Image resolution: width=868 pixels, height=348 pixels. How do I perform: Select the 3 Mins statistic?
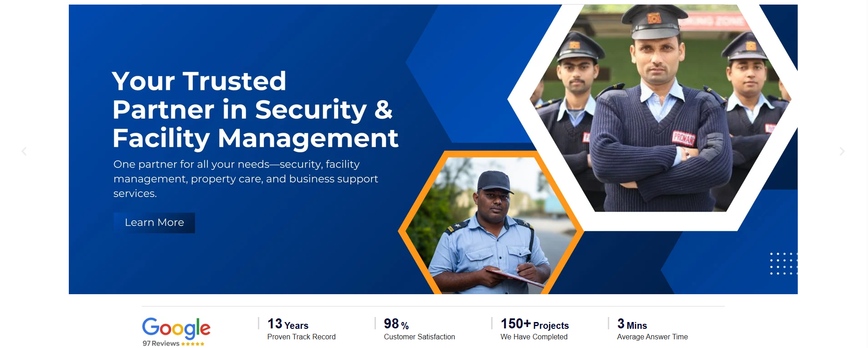632,324
